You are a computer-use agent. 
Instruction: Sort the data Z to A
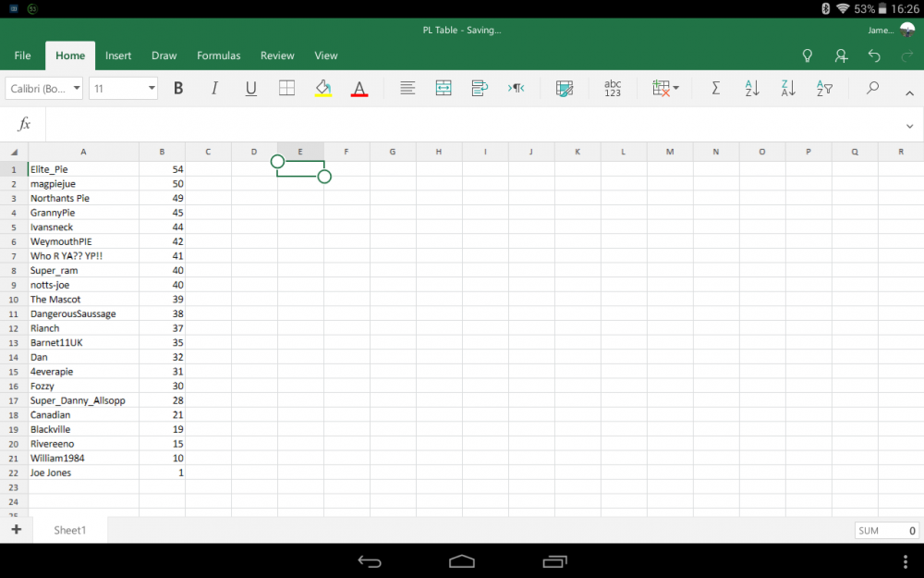(787, 88)
